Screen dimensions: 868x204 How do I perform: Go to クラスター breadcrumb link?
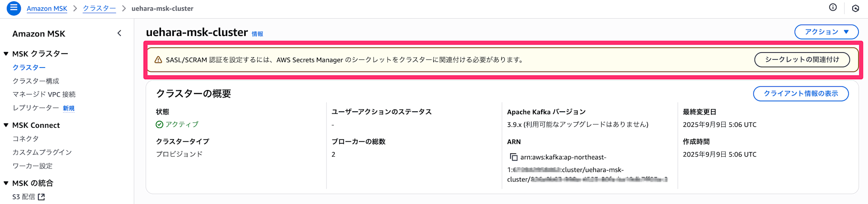[x=99, y=9]
